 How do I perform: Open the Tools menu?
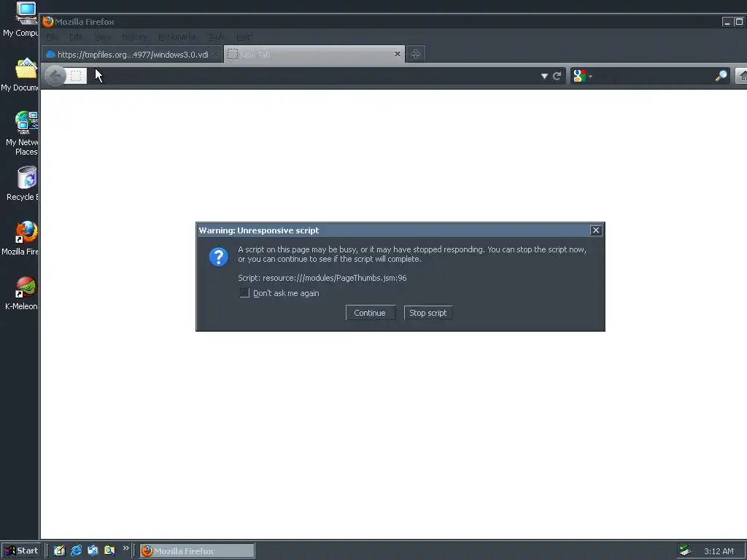pyautogui.click(x=216, y=36)
